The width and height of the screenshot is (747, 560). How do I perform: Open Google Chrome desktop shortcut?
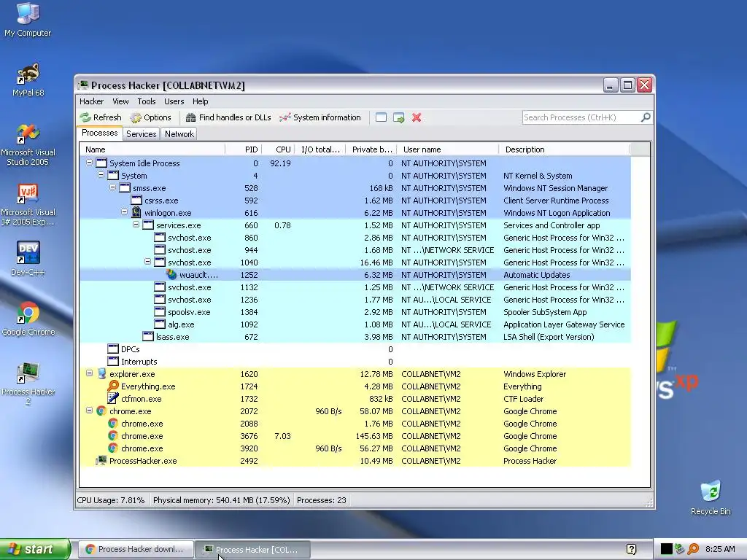(x=28, y=318)
